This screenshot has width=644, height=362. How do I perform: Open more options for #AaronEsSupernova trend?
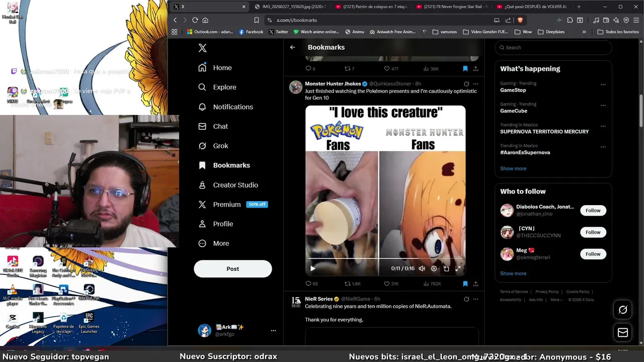point(603,147)
